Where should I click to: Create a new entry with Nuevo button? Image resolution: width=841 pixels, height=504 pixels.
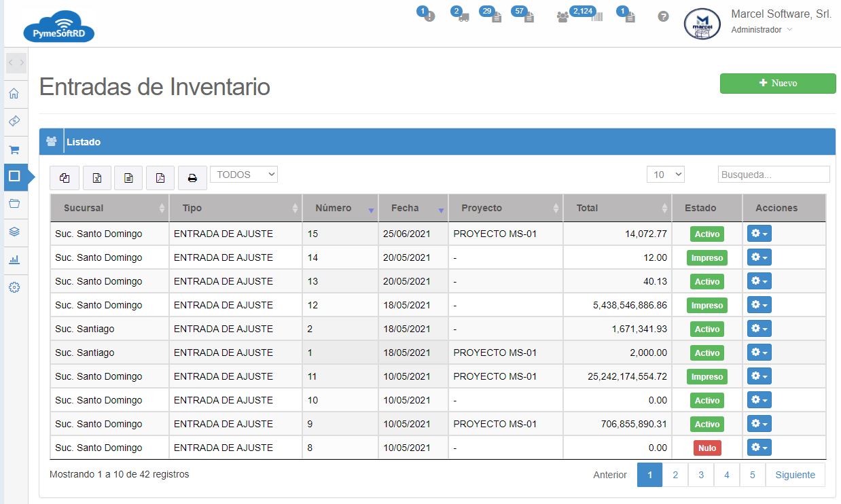click(778, 83)
